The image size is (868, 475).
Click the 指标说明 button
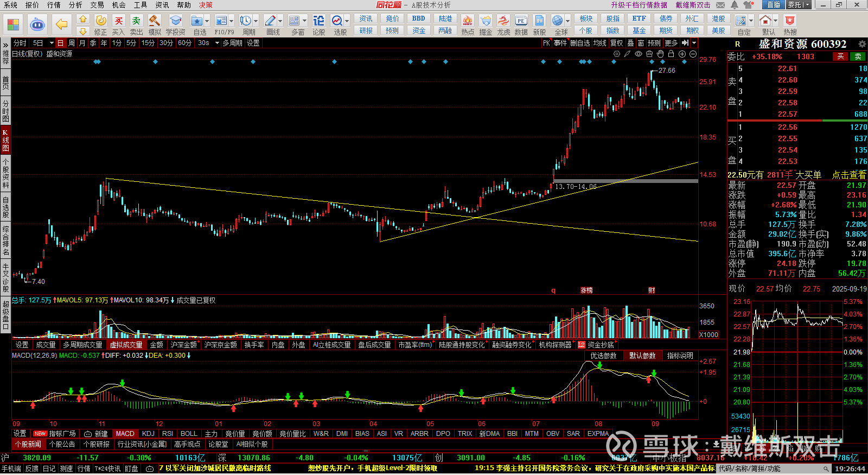tap(680, 356)
